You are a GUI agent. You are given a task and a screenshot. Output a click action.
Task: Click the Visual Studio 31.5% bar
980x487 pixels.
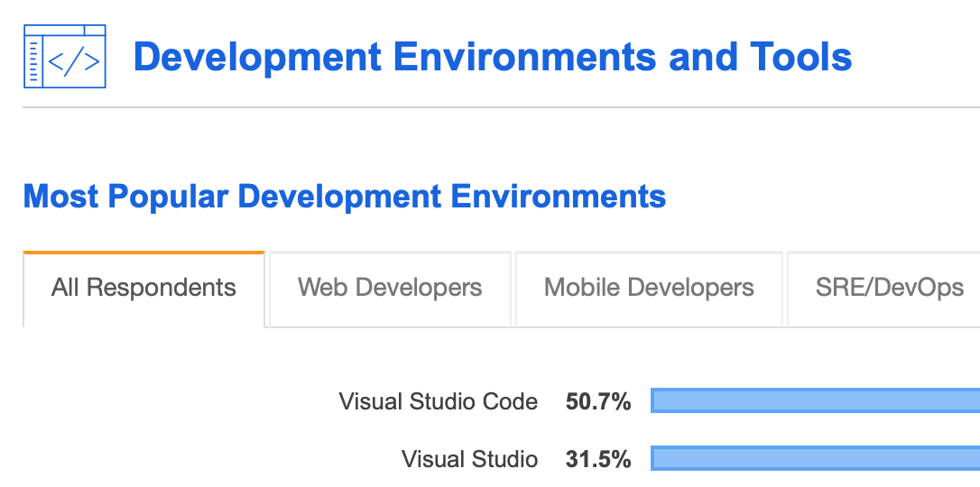815,458
